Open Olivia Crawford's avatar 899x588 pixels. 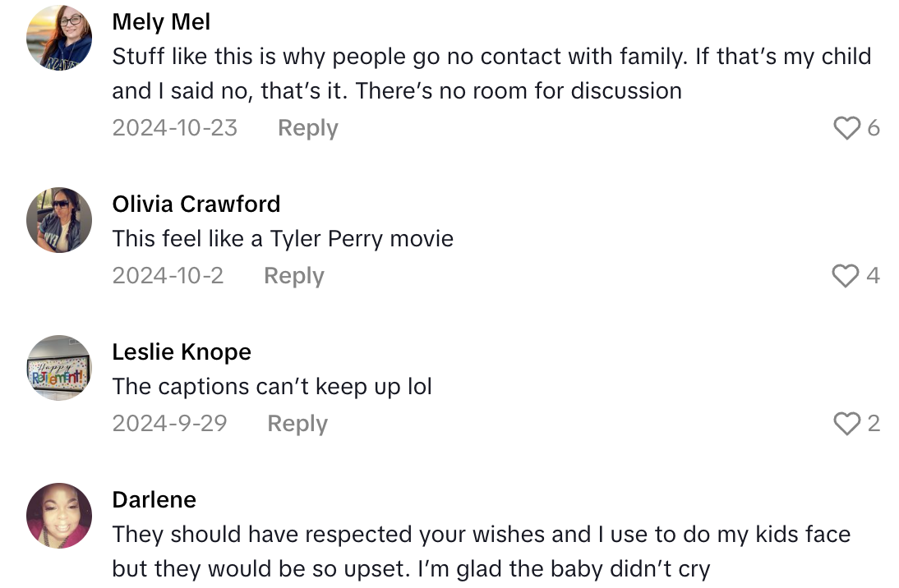pyautogui.click(x=59, y=220)
